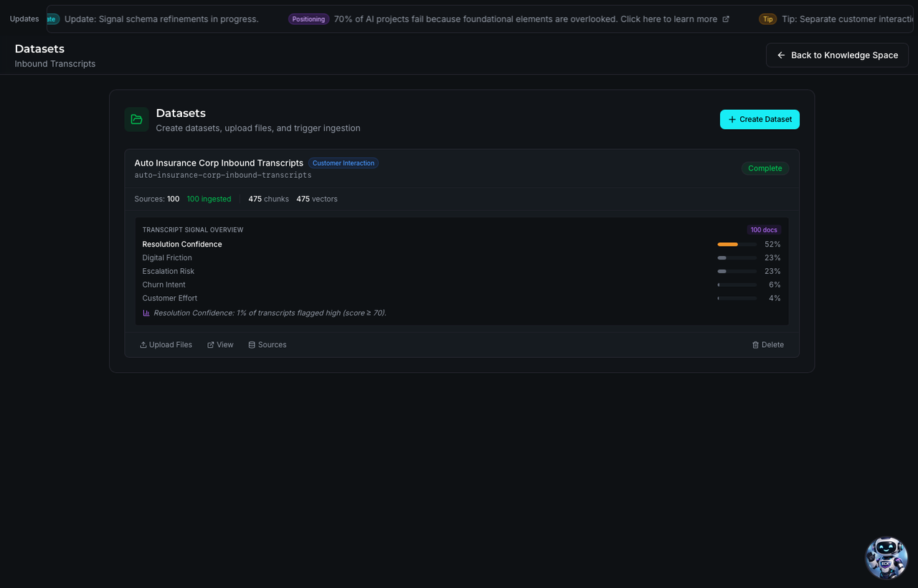Click the plus icon on Create Dataset button
The image size is (918, 588).
(x=732, y=119)
